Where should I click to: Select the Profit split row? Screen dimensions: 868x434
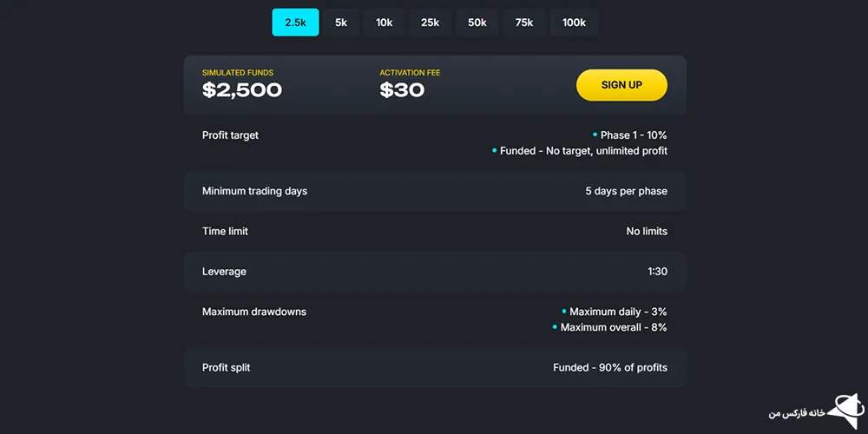point(435,367)
